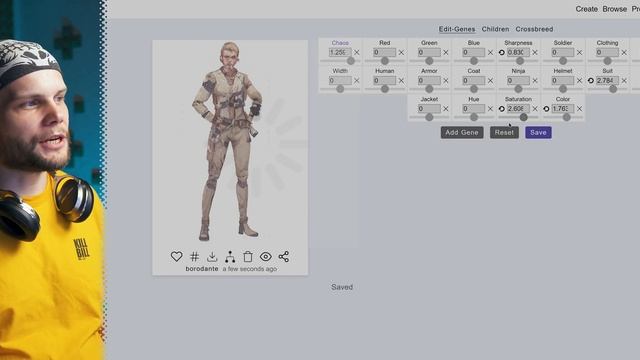Share the character image

(284, 256)
